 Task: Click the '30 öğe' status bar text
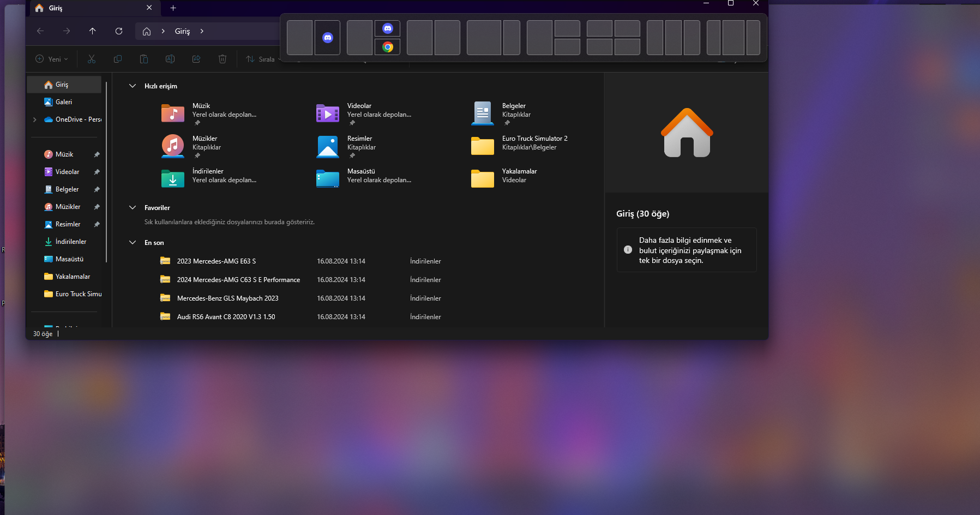[43, 334]
